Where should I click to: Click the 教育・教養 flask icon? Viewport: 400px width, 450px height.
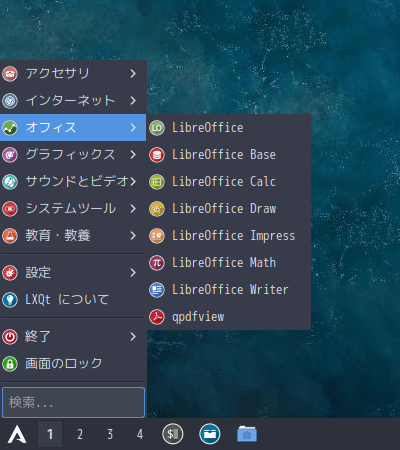[10, 236]
